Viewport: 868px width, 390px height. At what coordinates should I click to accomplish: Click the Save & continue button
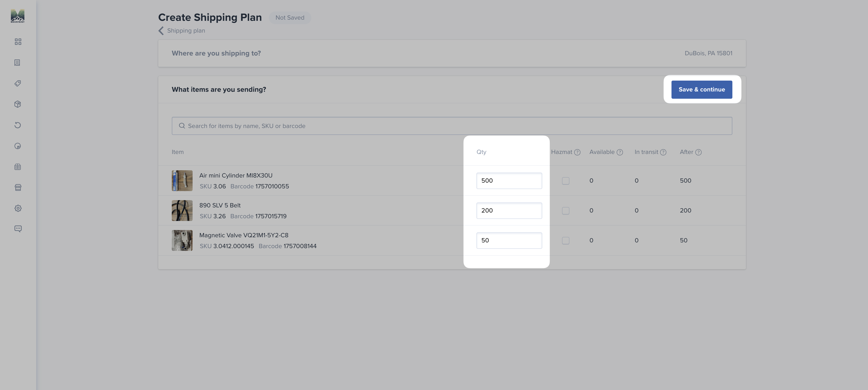pos(702,89)
